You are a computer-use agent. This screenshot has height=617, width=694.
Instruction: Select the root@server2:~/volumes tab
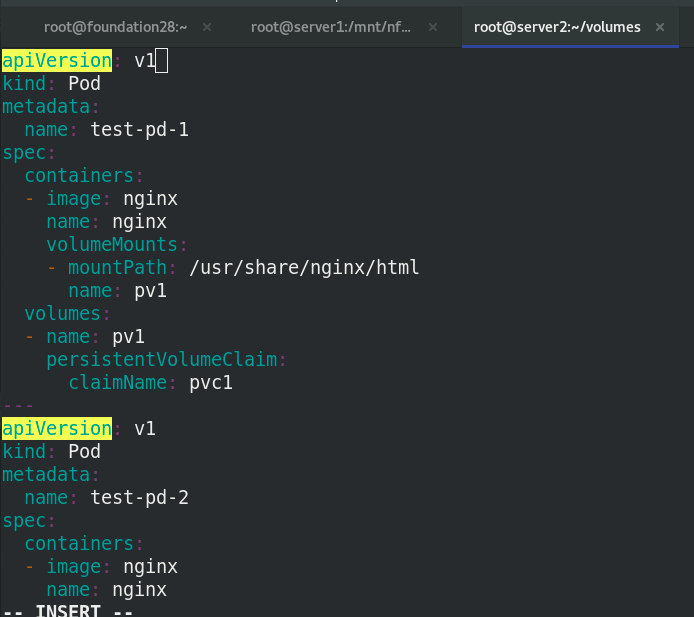coord(557,27)
